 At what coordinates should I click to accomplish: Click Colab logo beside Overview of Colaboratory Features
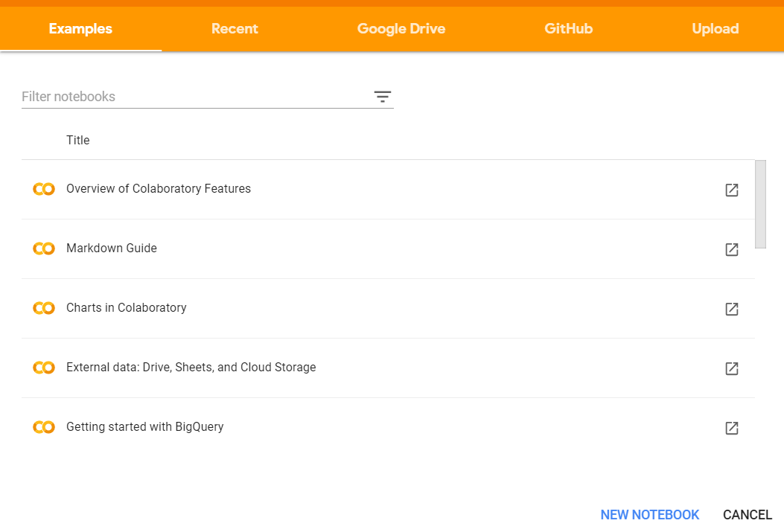(44, 189)
